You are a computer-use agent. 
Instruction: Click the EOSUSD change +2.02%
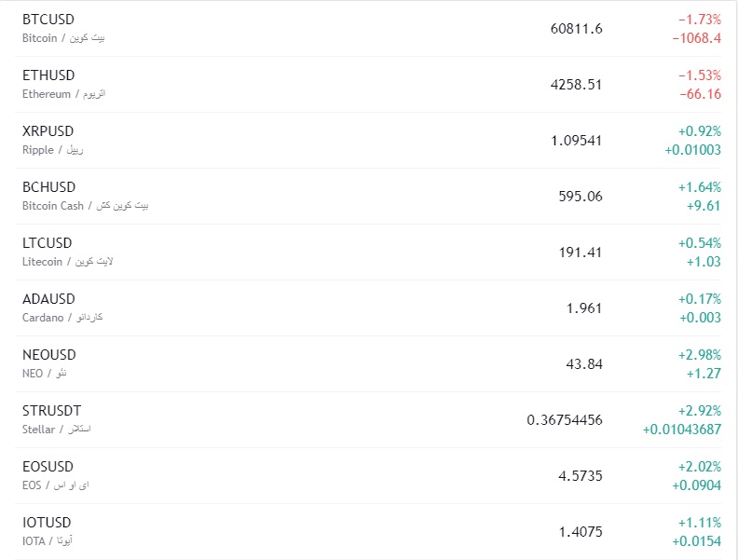point(699,467)
